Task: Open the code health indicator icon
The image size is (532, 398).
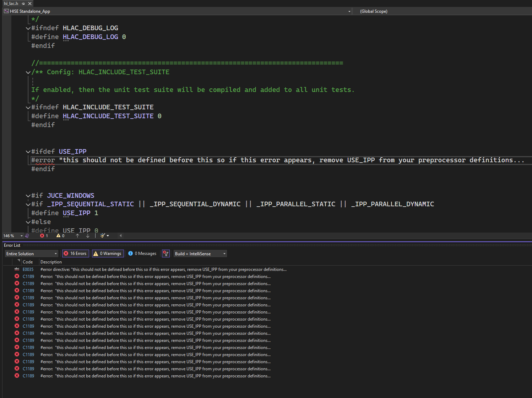Action: [x=27, y=236]
